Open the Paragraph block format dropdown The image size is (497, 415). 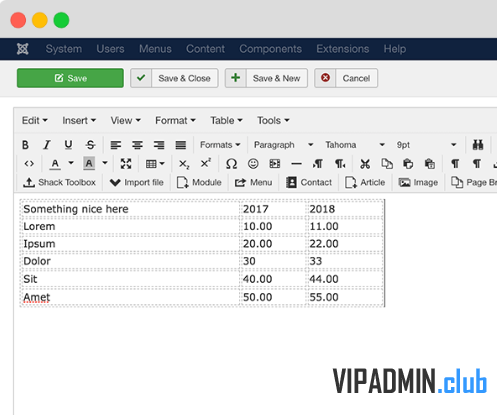[x=283, y=145]
